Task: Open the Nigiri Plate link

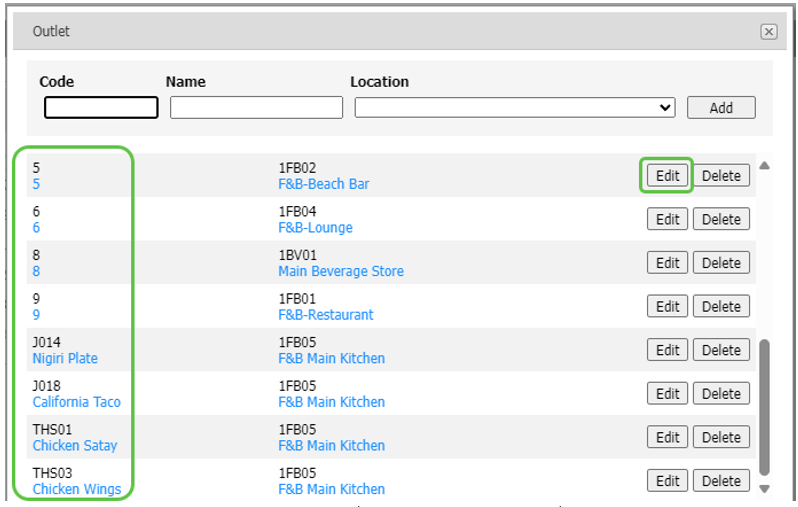Action: click(x=65, y=358)
